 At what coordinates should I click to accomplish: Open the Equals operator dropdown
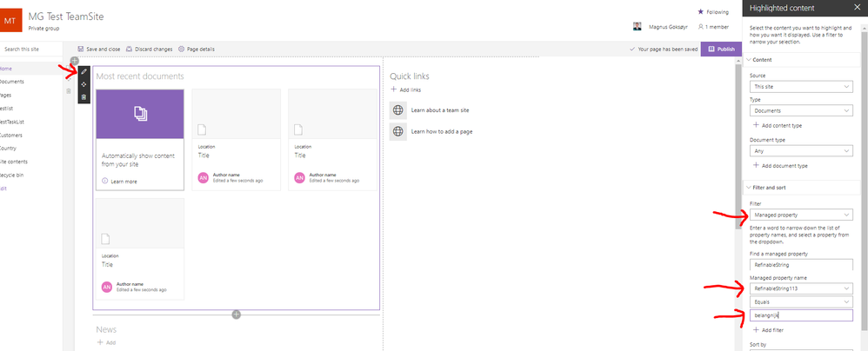(x=800, y=302)
